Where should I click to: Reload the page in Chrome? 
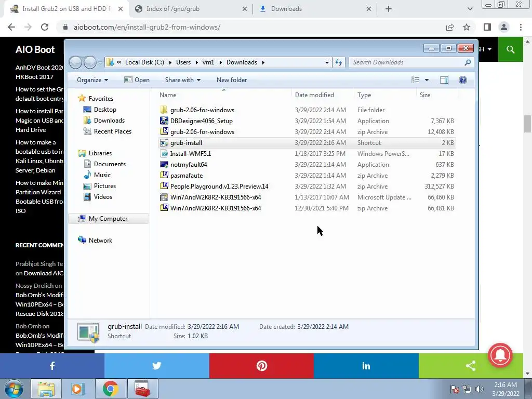tap(45, 27)
